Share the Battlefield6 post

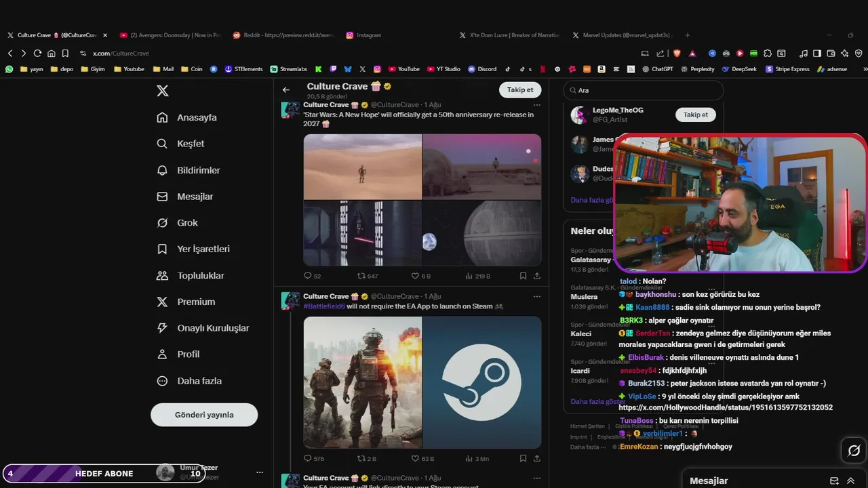coord(537,458)
